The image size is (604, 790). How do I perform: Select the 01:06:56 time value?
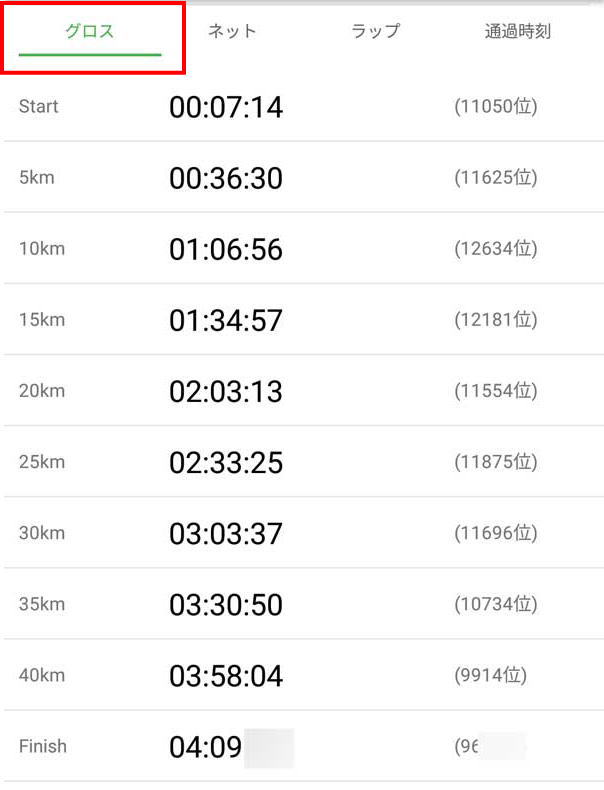(226, 250)
